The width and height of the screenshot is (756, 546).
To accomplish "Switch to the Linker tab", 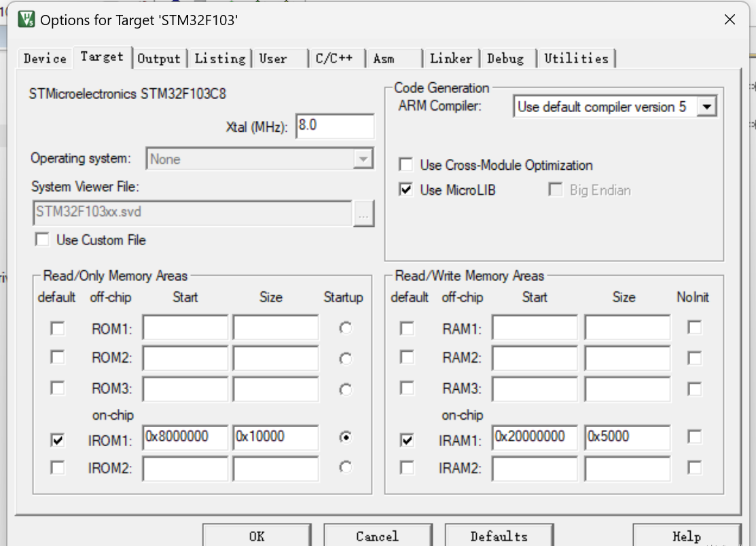I will 451,58.
